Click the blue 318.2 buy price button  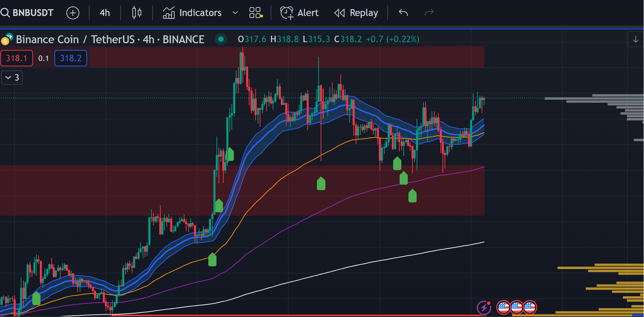pyautogui.click(x=71, y=58)
